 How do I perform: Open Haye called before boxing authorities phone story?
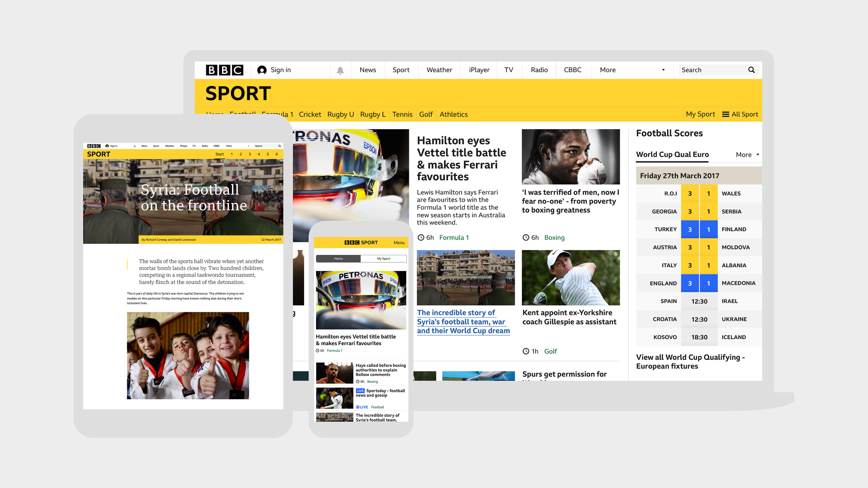pyautogui.click(x=380, y=370)
